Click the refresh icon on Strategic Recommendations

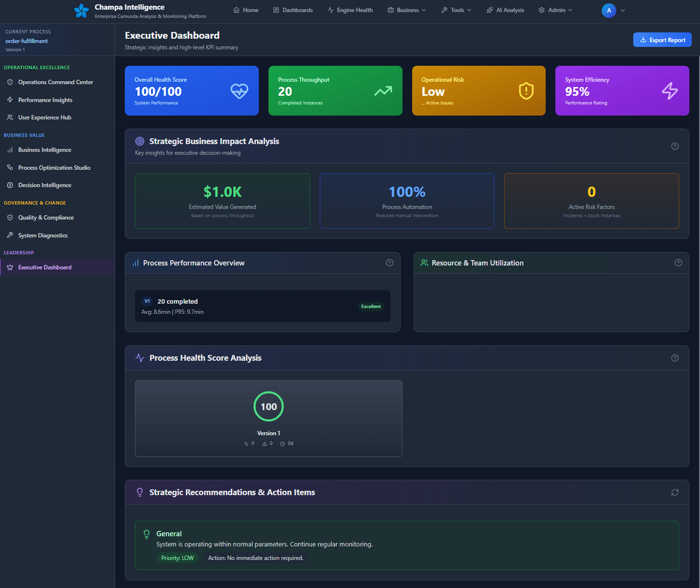click(x=675, y=492)
